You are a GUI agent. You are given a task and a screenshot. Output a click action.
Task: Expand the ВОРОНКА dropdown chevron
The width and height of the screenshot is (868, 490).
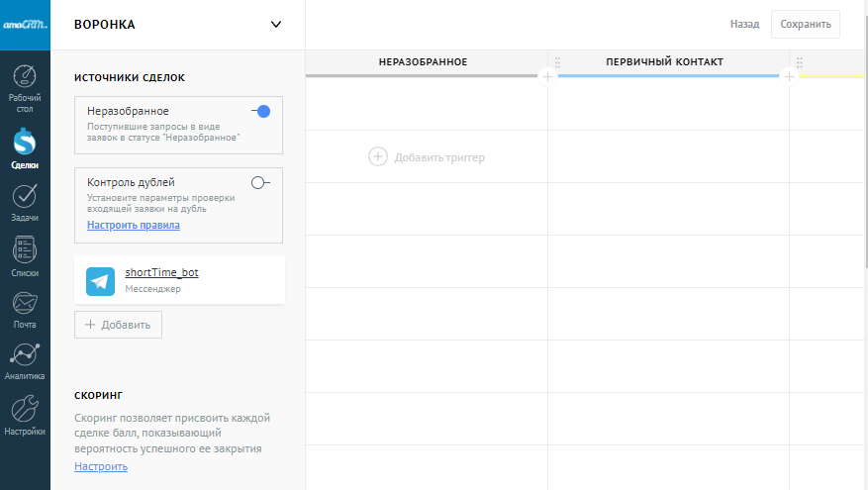coord(276,25)
